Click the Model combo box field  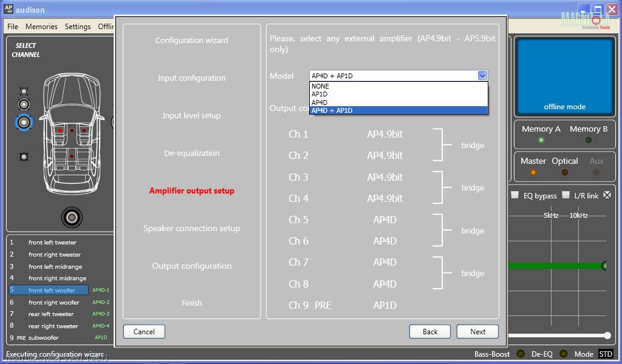[398, 76]
